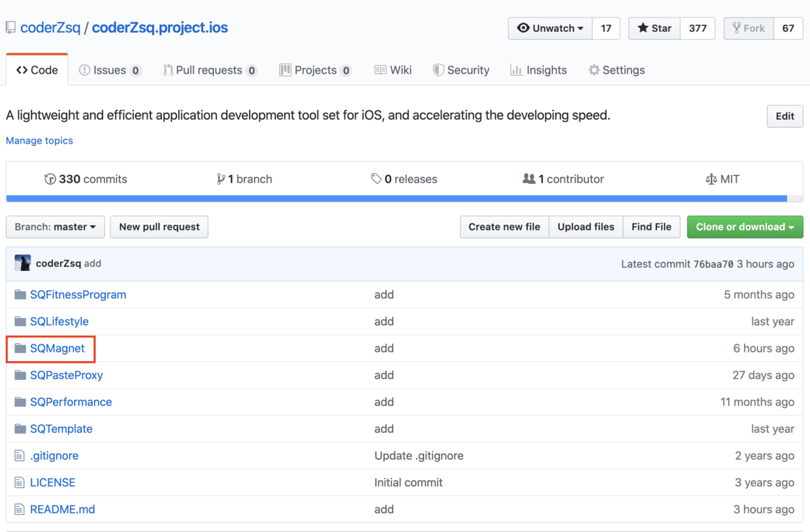
Task: Expand the Clone or download dropdown
Action: pos(745,227)
